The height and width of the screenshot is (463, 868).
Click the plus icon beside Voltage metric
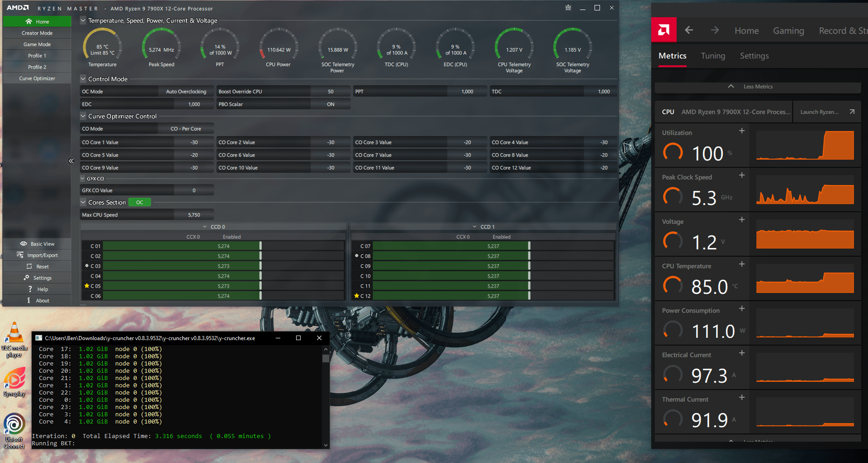pos(742,219)
